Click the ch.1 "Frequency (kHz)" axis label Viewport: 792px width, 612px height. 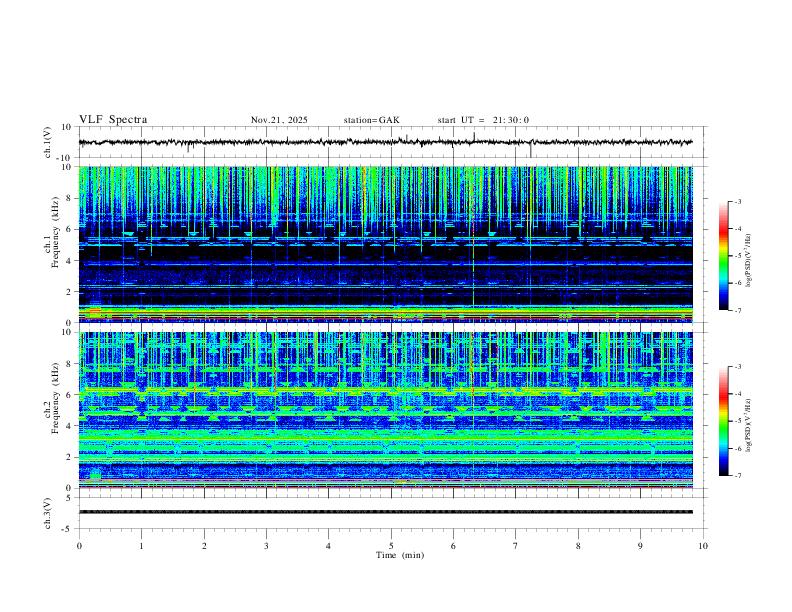[55, 233]
